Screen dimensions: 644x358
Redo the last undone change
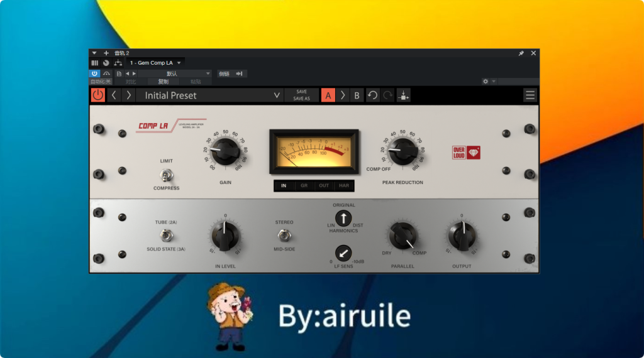click(x=387, y=95)
